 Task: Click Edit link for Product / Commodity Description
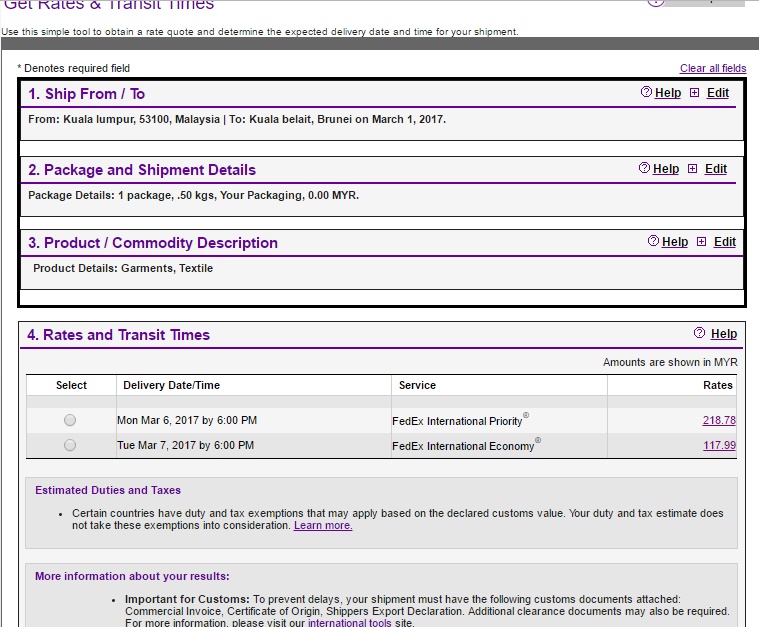click(725, 242)
